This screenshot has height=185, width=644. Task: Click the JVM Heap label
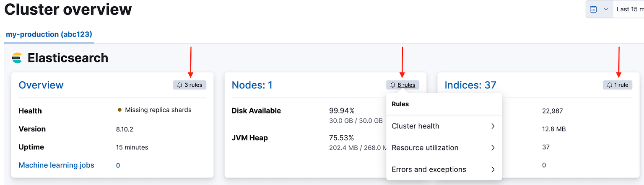click(249, 138)
